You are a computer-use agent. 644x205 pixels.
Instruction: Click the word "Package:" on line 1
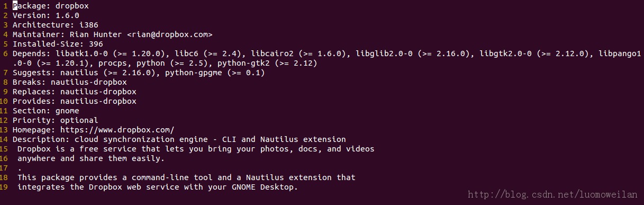(x=32, y=6)
